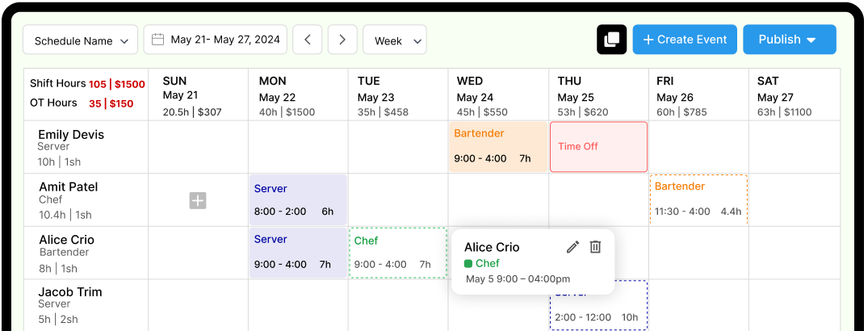
Task: Click the pencil edit icon in popup
Action: pos(572,247)
